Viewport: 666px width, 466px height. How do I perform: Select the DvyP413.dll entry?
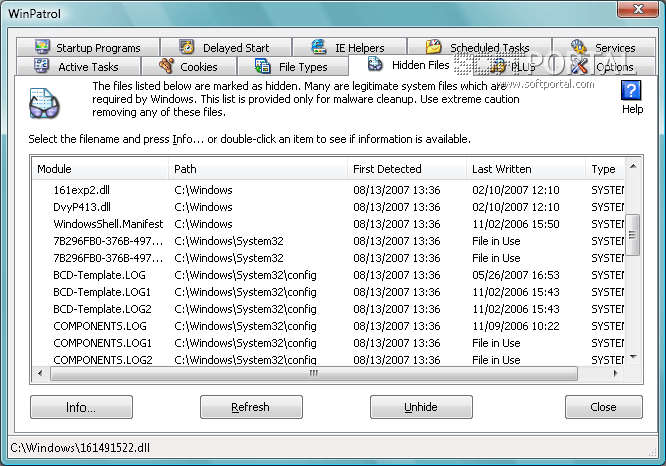328,207
